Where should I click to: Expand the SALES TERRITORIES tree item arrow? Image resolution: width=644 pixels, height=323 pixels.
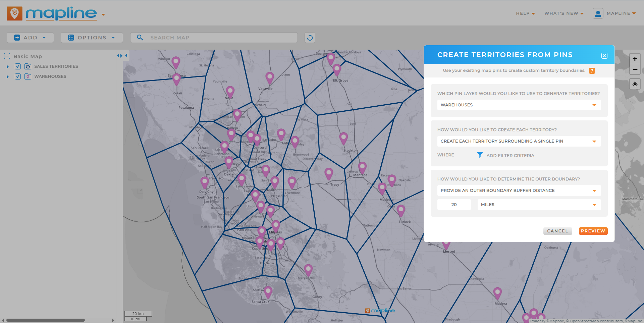(x=7, y=66)
